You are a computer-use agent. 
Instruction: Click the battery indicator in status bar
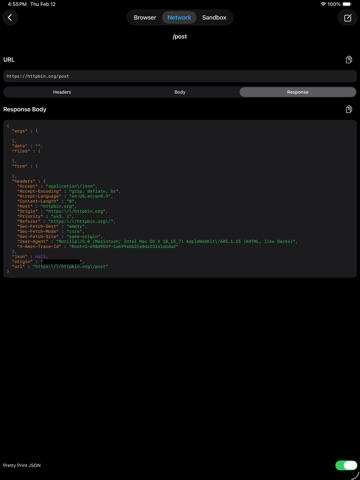click(347, 4)
